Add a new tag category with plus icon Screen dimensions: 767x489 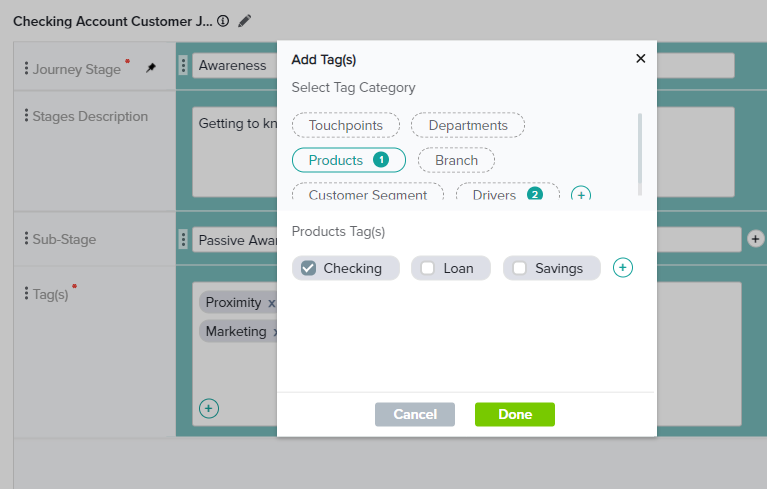tap(580, 194)
